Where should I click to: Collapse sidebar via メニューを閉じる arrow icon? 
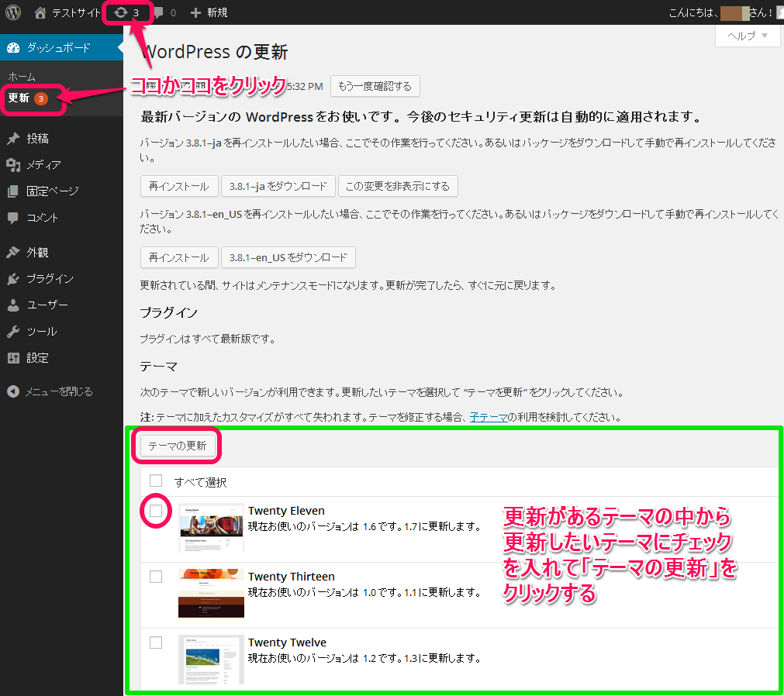tap(13, 391)
